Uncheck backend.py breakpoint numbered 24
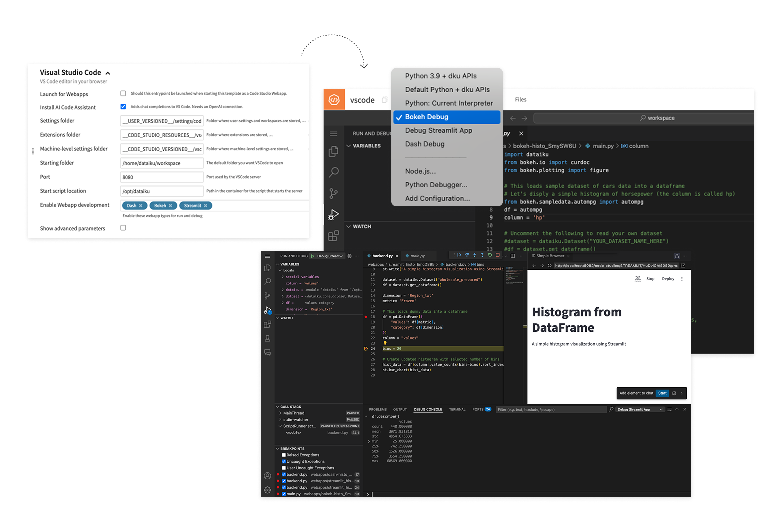 [x=284, y=487]
